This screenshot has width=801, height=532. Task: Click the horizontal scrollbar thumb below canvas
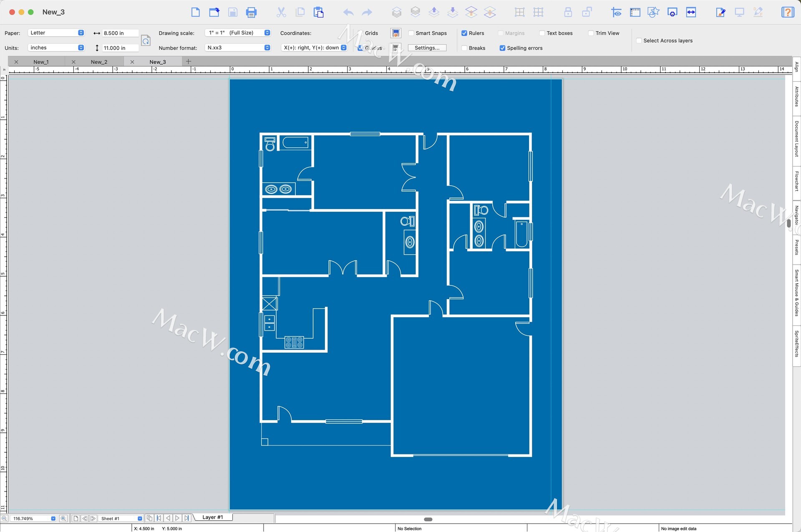(x=428, y=519)
